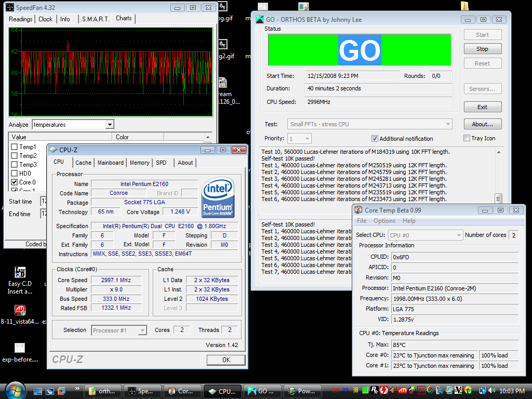Enable the Temp1 checkbox in SpeedFan
The width and height of the screenshot is (532, 399).
pyautogui.click(x=15, y=147)
